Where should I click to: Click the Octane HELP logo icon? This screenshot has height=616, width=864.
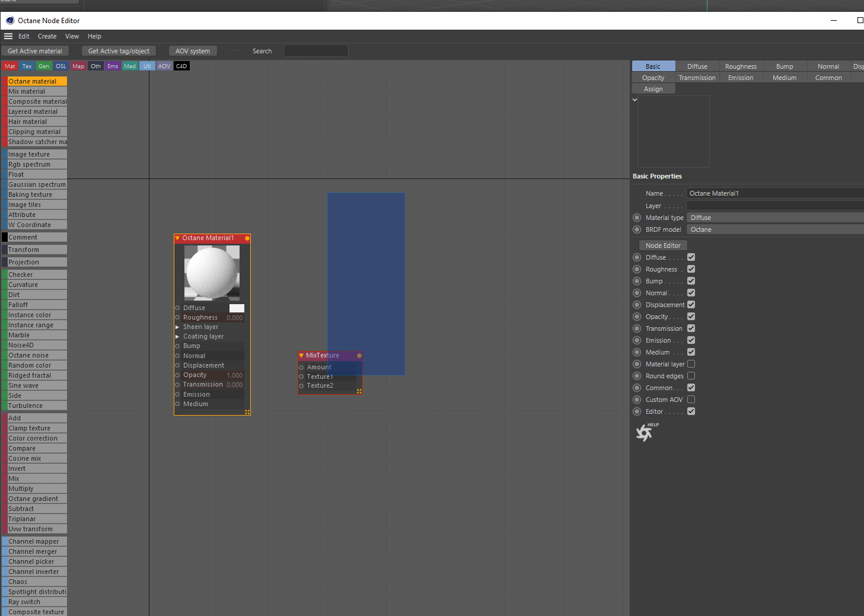pyautogui.click(x=646, y=432)
